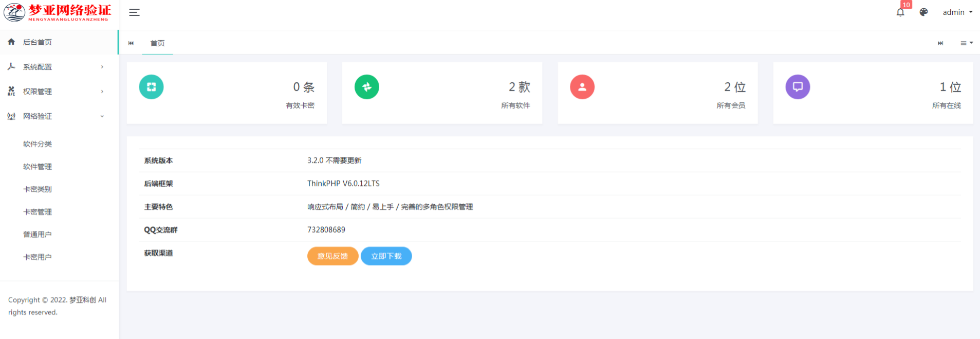Click the notification bell icon
The width and height of the screenshot is (980, 339).
click(x=900, y=12)
